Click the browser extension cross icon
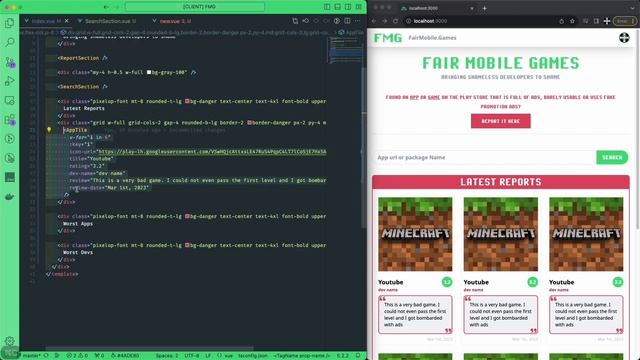640x360 pixels. pos(607,21)
